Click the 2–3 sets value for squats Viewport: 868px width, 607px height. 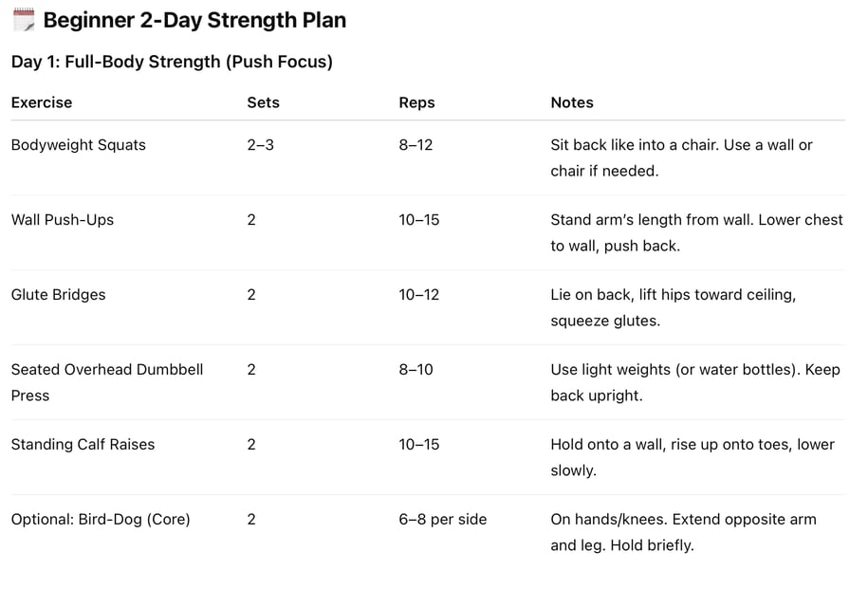click(x=260, y=145)
